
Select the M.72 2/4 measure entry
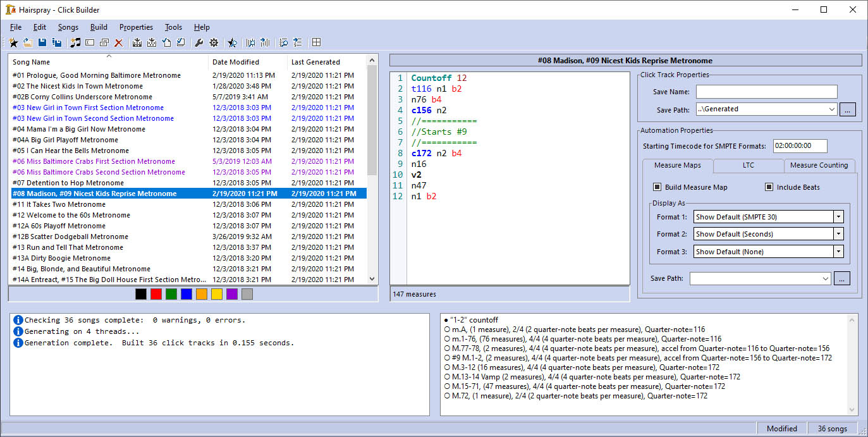pos(575,396)
